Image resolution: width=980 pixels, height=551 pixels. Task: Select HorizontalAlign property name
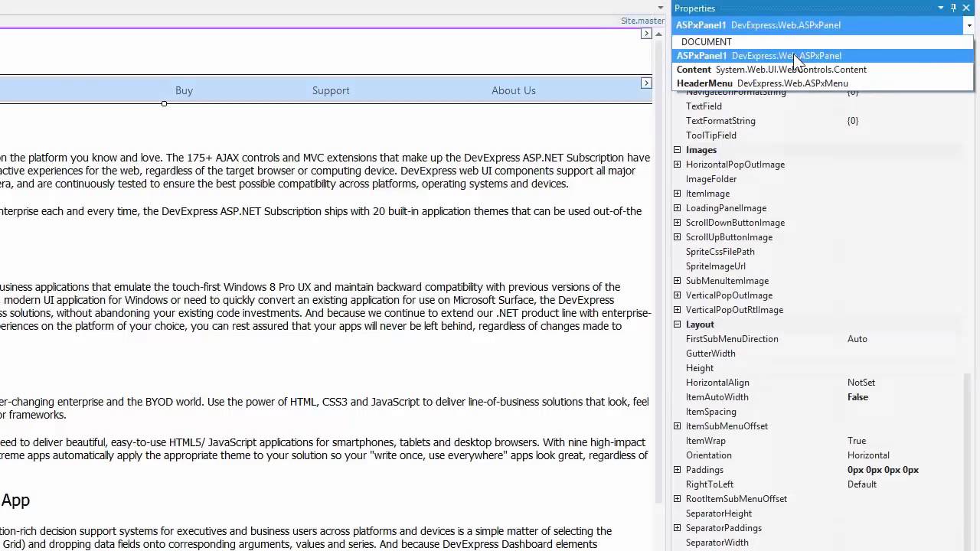tap(717, 383)
